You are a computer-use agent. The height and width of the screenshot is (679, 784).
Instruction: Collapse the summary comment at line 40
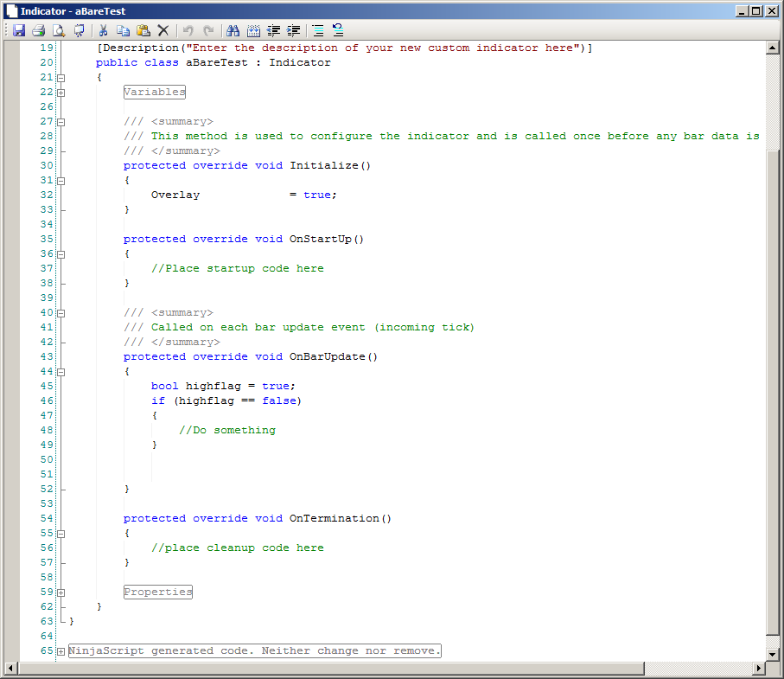pos(61,313)
